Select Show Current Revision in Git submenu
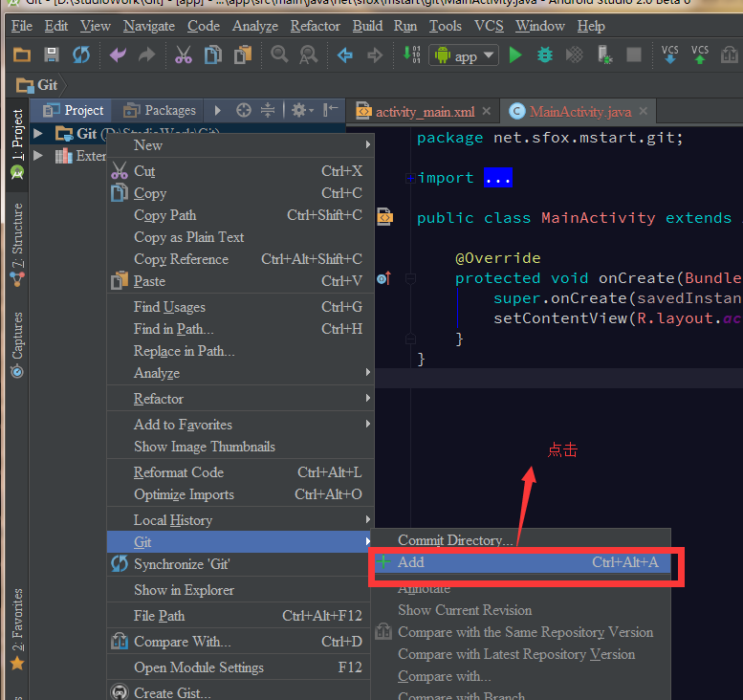 pos(520,610)
